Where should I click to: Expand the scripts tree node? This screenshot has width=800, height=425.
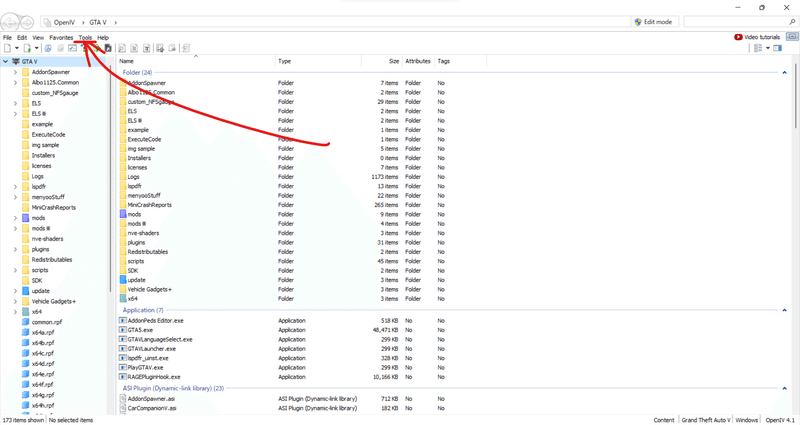click(x=15, y=270)
